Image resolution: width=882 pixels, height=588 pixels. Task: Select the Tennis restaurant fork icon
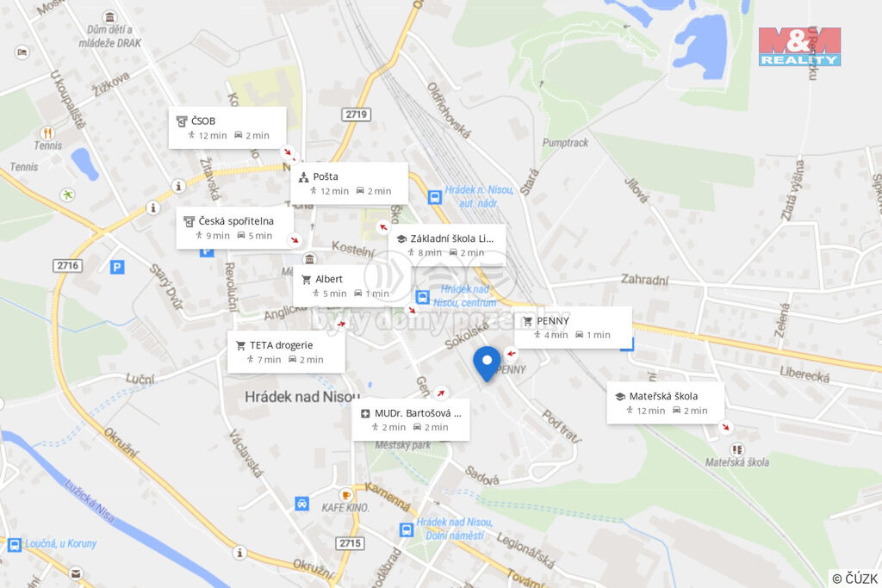(x=48, y=133)
